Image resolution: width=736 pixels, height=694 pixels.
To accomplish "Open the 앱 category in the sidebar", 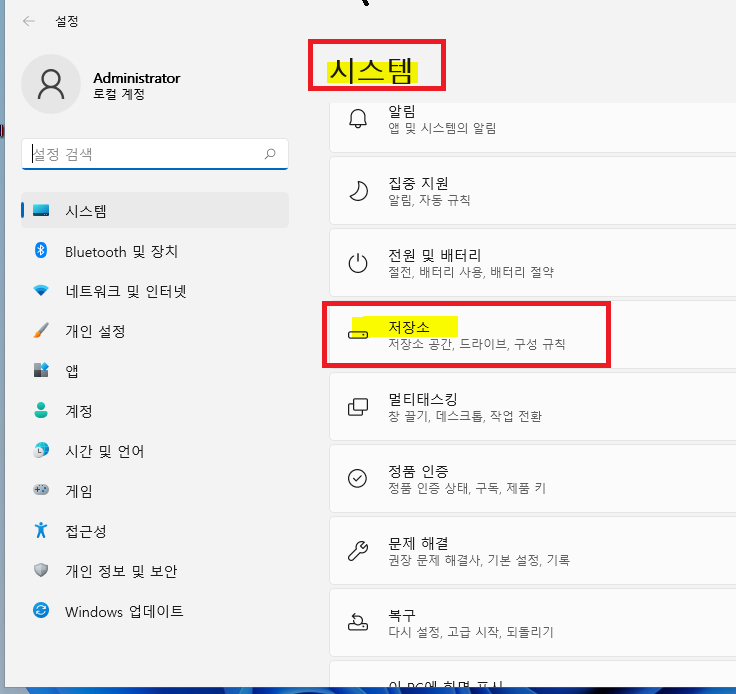I will pyautogui.click(x=154, y=371).
